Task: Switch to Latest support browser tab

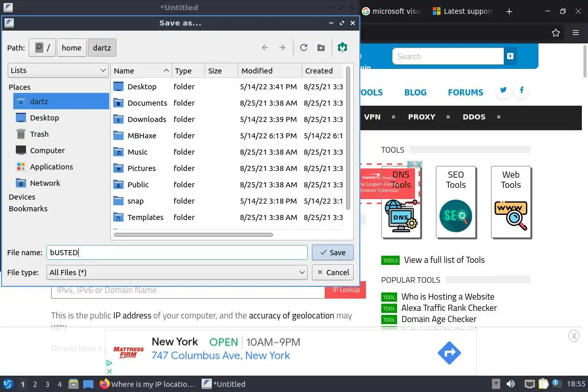Action: pyautogui.click(x=463, y=11)
